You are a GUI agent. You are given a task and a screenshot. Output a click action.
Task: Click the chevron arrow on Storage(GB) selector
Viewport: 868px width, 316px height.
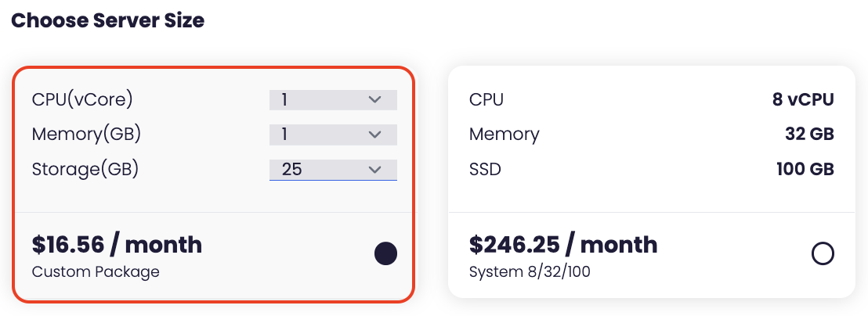[374, 169]
